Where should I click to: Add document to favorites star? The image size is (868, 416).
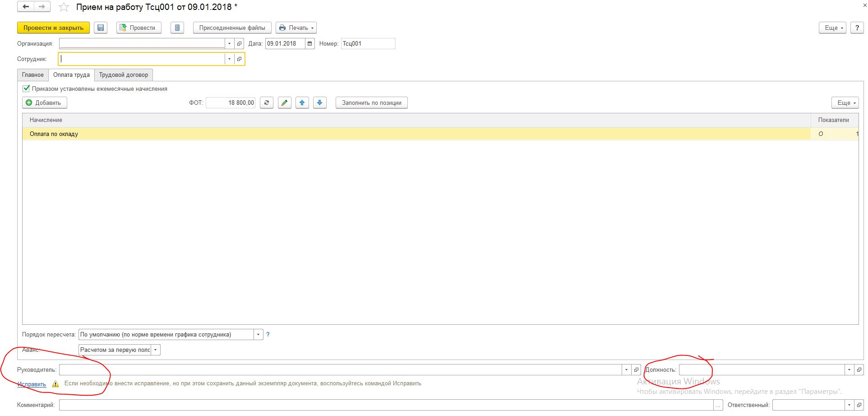[64, 7]
